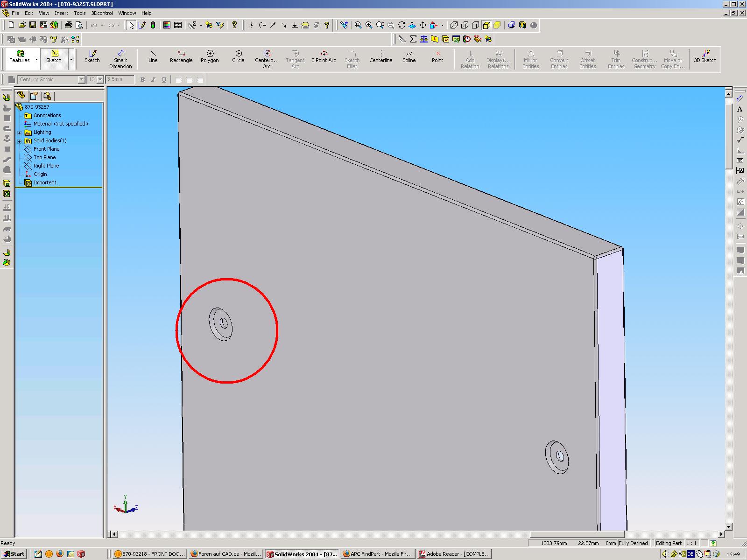747x560 pixels.
Task: Switch to the ConfigurationManager tab
Action: 47,96
